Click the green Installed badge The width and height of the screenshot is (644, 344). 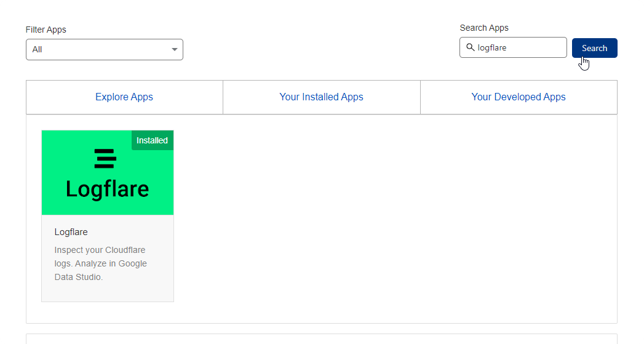152,140
